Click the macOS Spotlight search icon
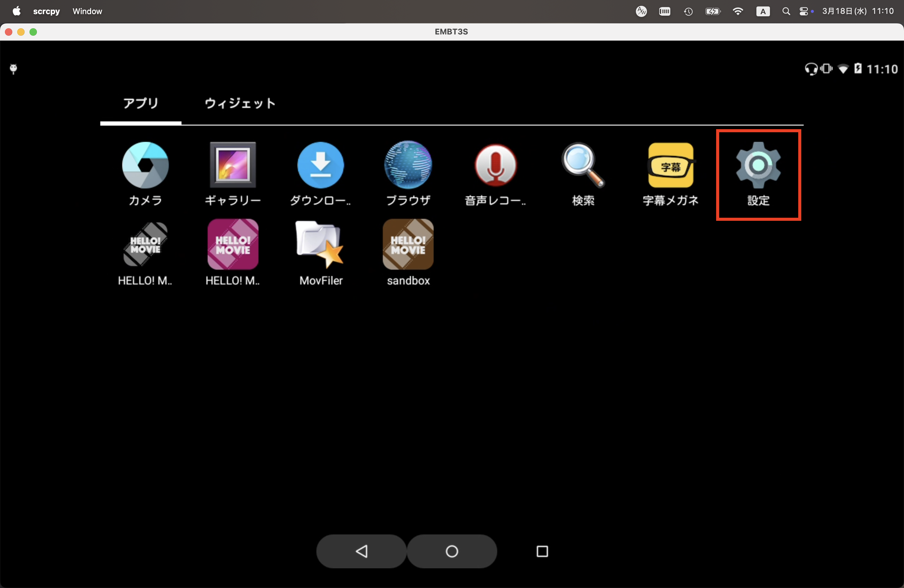 tap(786, 11)
